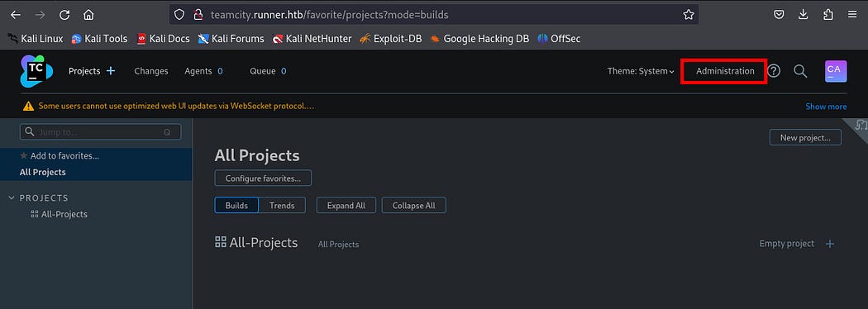
Task: Click the Collapse All button
Action: (x=413, y=205)
